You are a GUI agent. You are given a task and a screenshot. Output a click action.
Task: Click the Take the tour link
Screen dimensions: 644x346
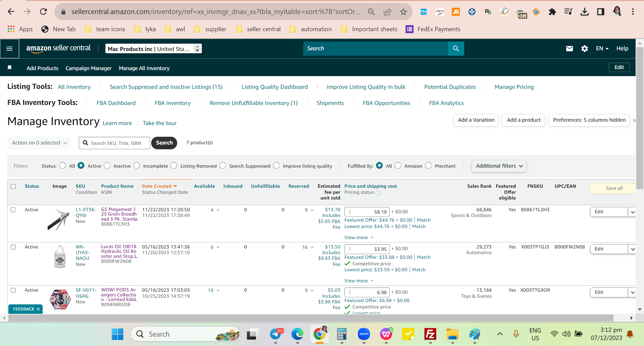click(160, 123)
